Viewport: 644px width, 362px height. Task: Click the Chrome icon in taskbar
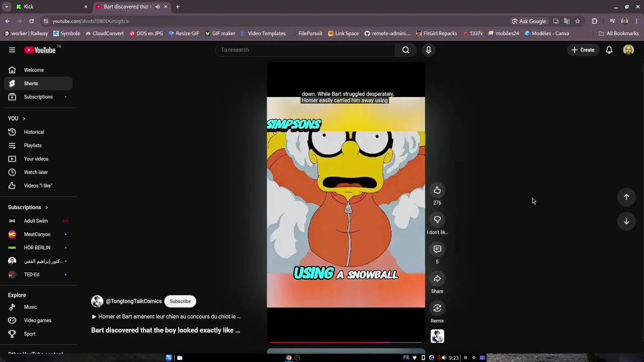(x=289, y=358)
